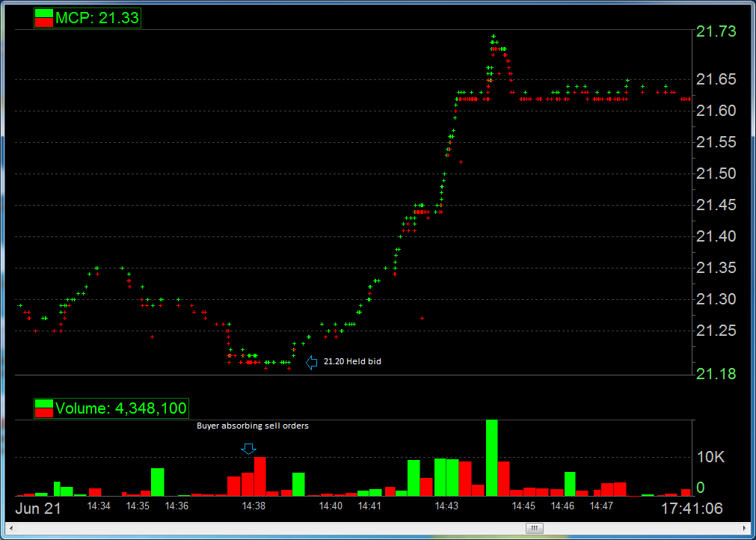Click the 21.60 price axis label
The image size is (756, 540).
point(716,111)
